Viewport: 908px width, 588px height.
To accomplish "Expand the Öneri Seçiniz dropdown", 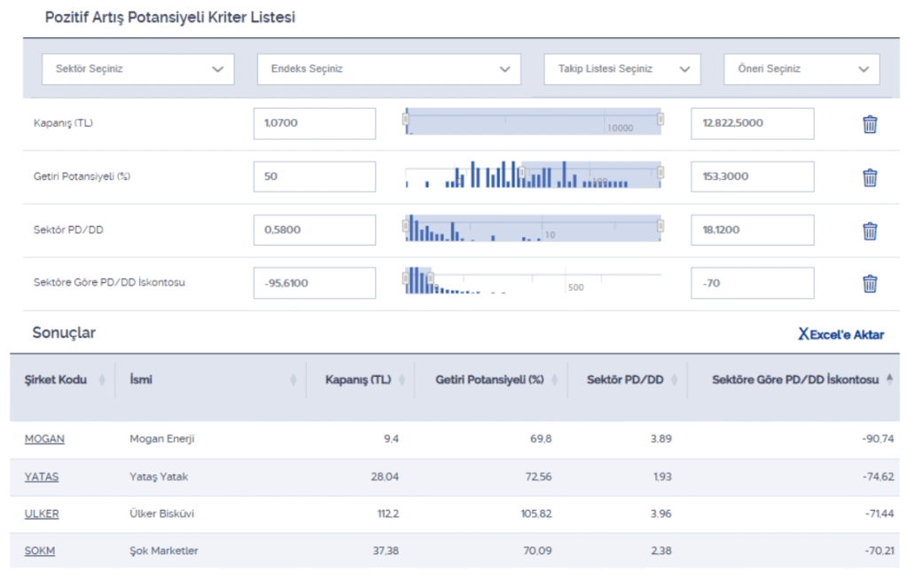I will coord(802,69).
